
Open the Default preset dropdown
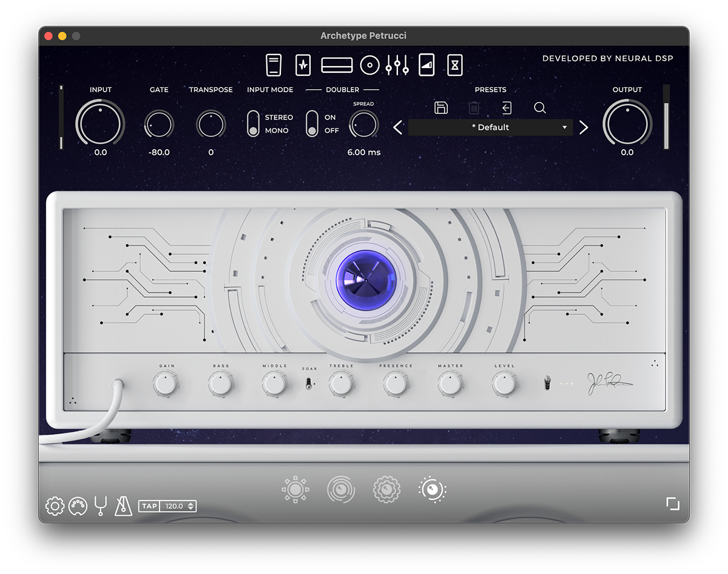pyautogui.click(x=490, y=127)
